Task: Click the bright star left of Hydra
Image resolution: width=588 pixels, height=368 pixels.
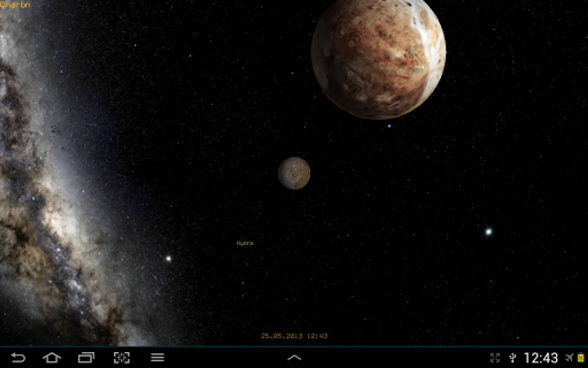Action: [168, 258]
